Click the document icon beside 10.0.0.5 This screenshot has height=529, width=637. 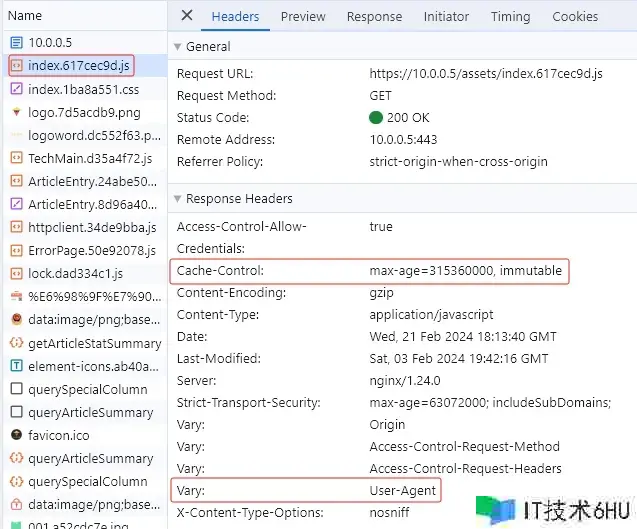tap(16, 43)
